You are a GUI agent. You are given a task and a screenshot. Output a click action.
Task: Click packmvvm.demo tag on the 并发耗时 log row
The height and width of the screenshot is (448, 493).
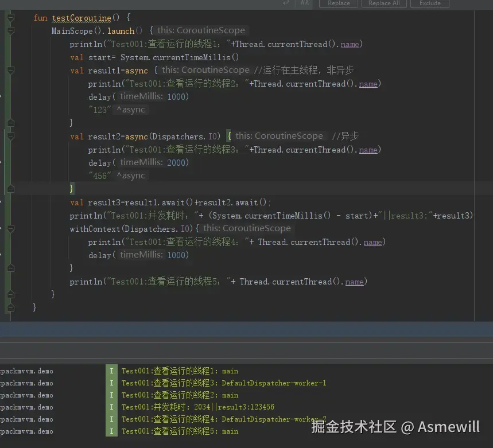[27, 407]
